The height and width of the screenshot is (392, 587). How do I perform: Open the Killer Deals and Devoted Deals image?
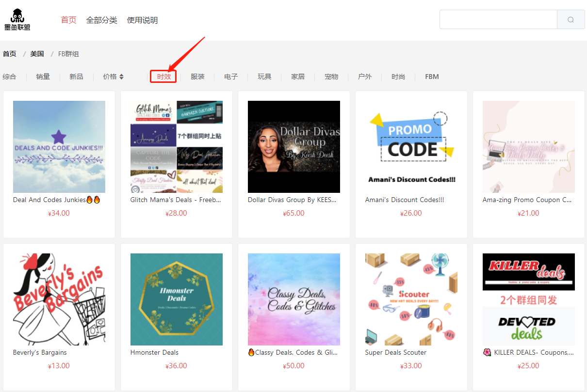[x=529, y=299]
